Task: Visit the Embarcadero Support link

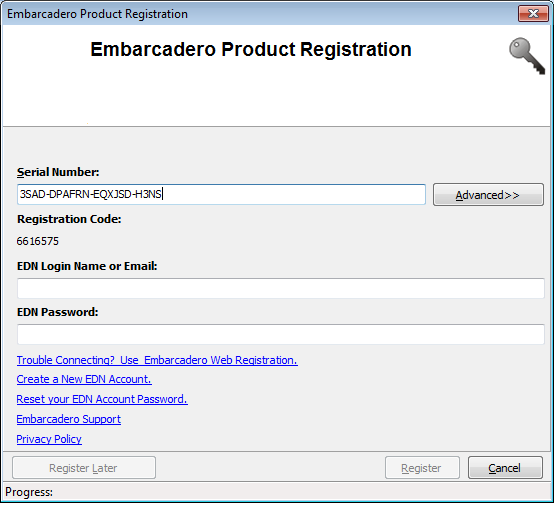Action: 69,419
